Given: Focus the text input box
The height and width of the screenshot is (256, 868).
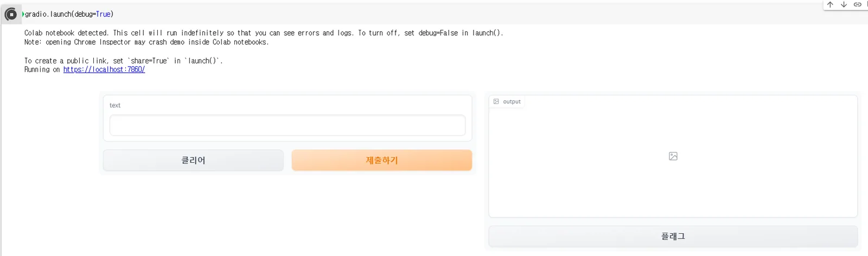Looking at the screenshot, I should [288, 125].
